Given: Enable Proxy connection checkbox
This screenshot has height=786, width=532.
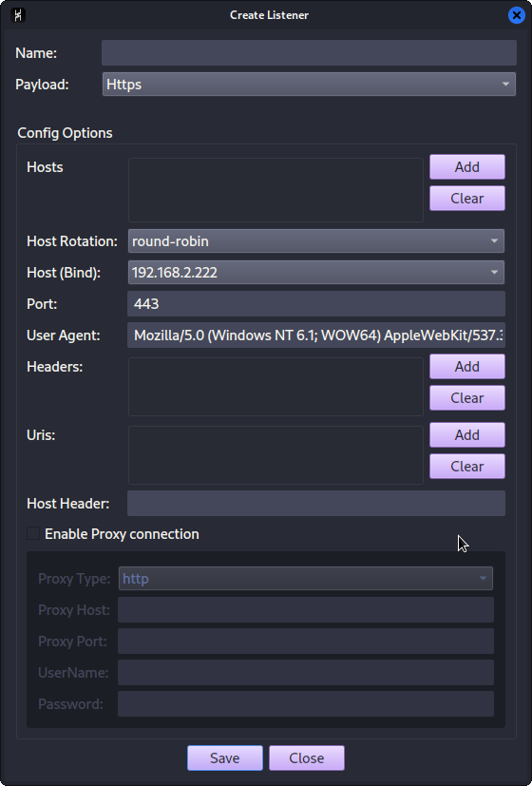Looking at the screenshot, I should [x=33, y=534].
